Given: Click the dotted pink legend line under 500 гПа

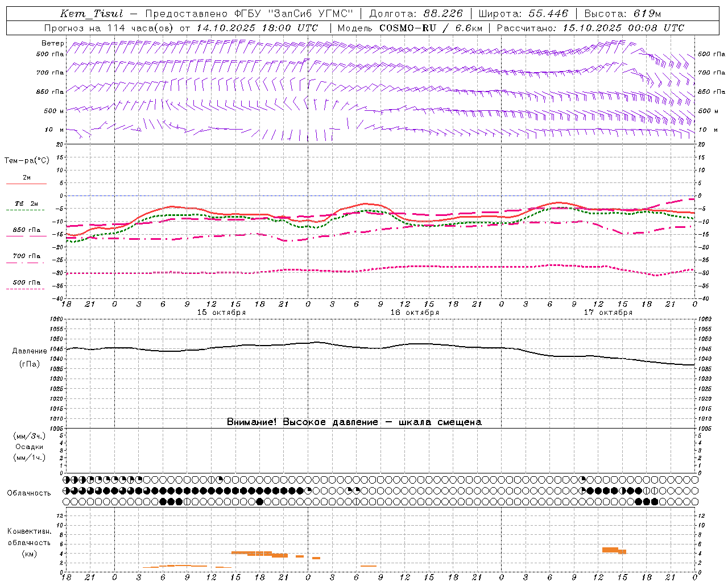Looking at the screenshot, I should (x=25, y=289).
